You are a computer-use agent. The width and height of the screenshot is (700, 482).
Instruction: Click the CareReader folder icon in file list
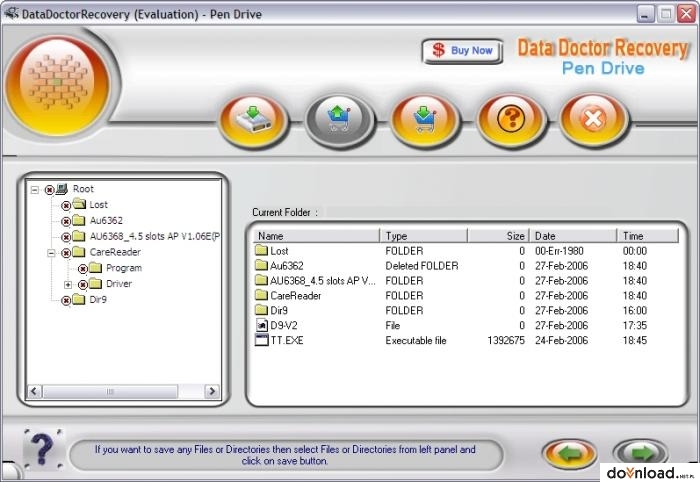(x=261, y=295)
